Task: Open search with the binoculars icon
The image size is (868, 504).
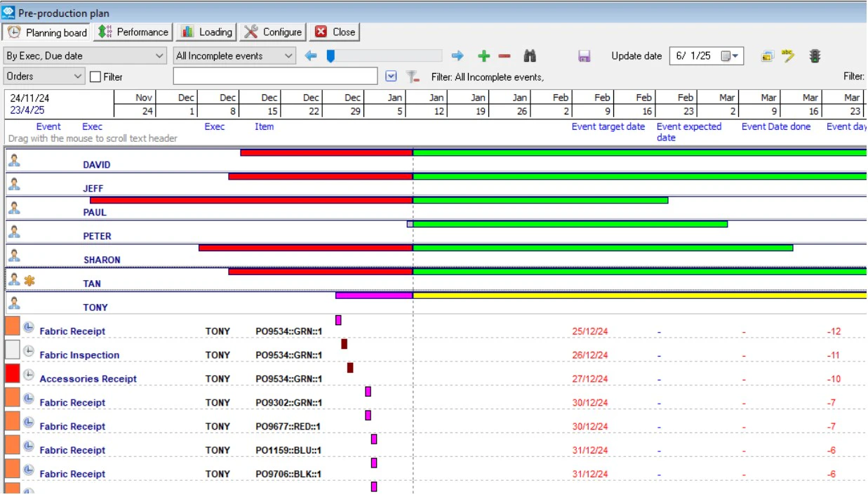Action: tap(530, 56)
